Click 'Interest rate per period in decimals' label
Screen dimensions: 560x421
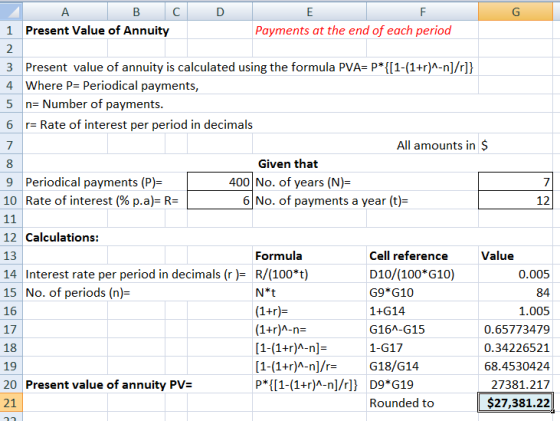click(x=136, y=274)
